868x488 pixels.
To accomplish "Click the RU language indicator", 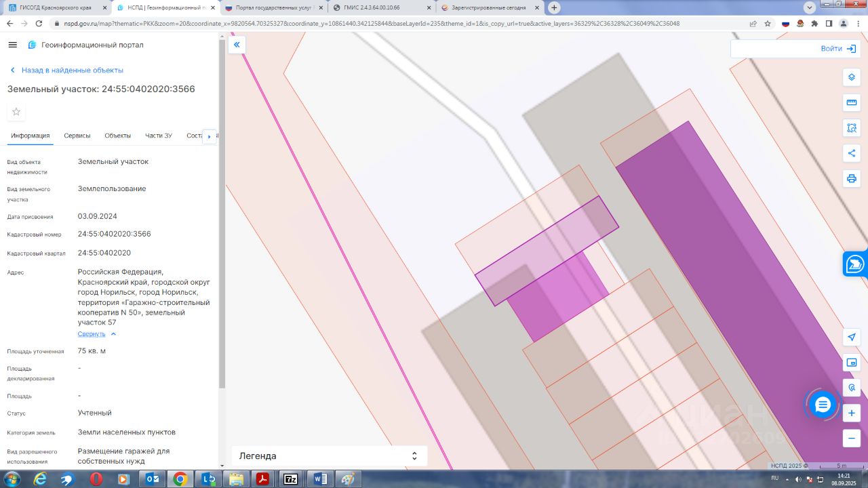I will coord(775,479).
